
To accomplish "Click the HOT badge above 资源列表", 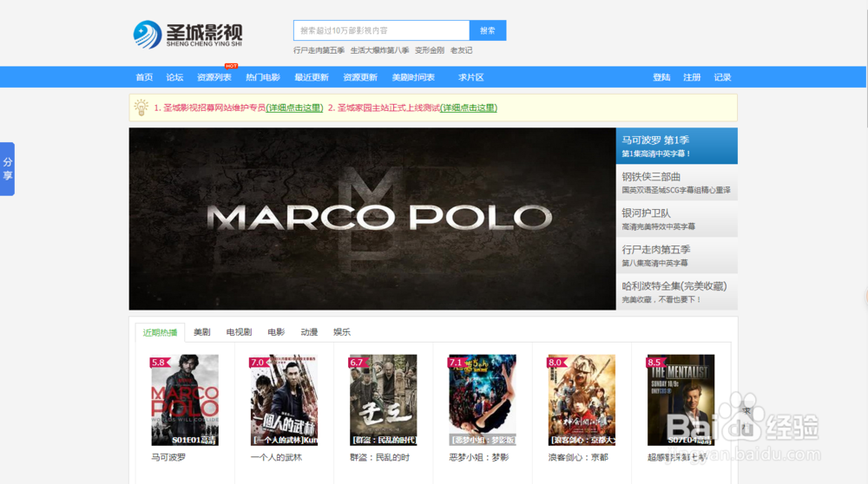I will click(x=232, y=66).
